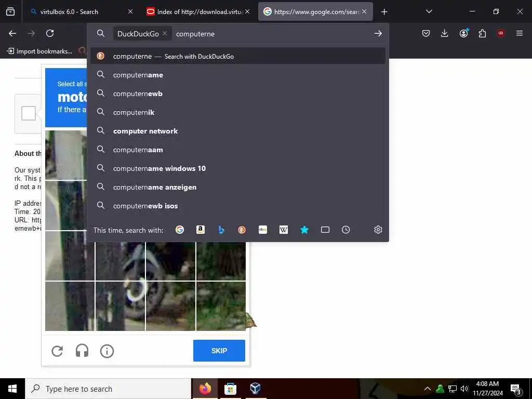Open search settings gear icon
Screen dimensions: 532x399
point(378,230)
